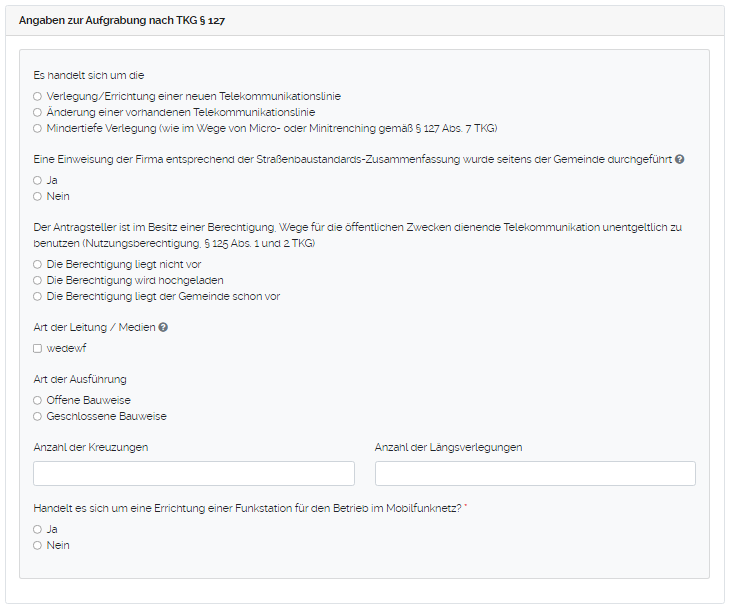Viewport: 730px width, 609px height.
Task: Choose Die Berechtigung liegt nicht vor
Action: [x=37, y=264]
